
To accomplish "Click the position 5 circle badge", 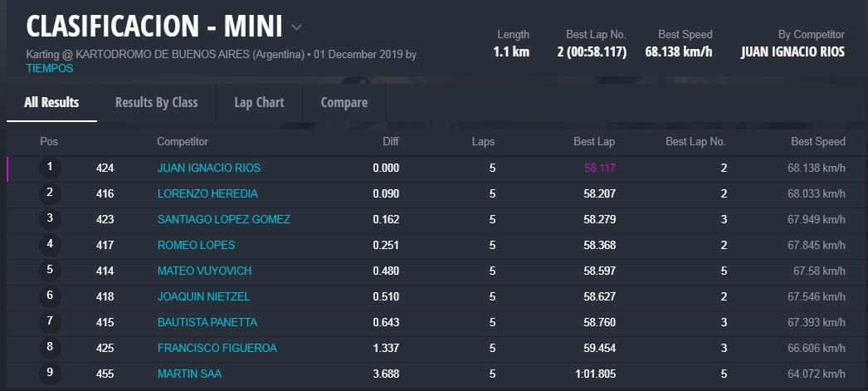I will (50, 271).
